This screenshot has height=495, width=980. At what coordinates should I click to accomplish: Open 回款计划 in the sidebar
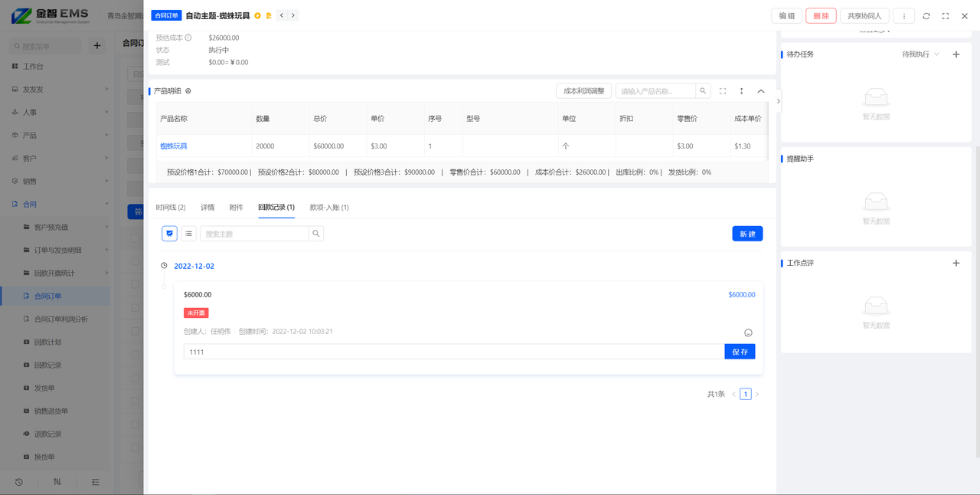(x=55, y=343)
